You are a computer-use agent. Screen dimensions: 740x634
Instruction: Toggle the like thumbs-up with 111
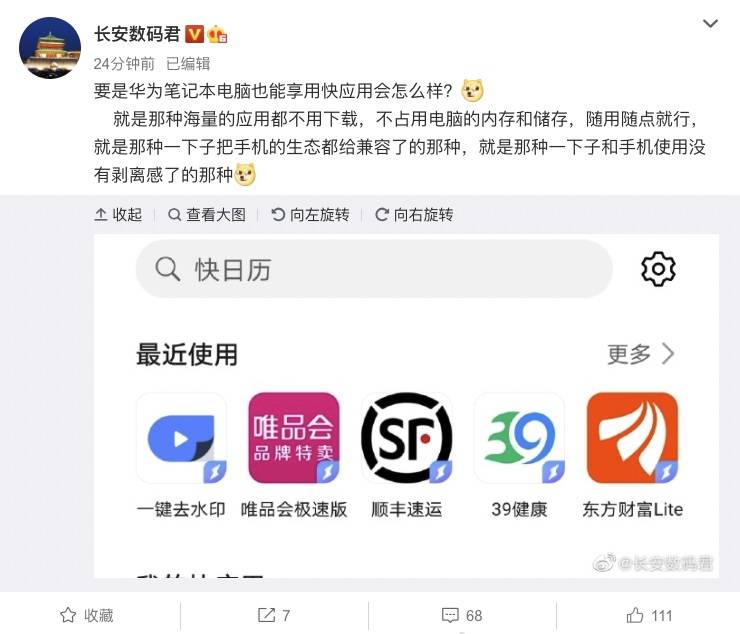(x=649, y=615)
